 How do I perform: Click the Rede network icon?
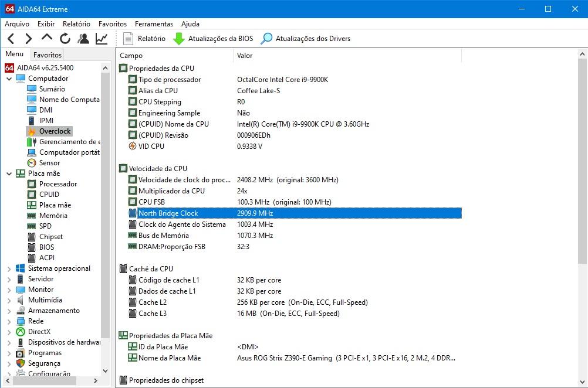pos(21,321)
